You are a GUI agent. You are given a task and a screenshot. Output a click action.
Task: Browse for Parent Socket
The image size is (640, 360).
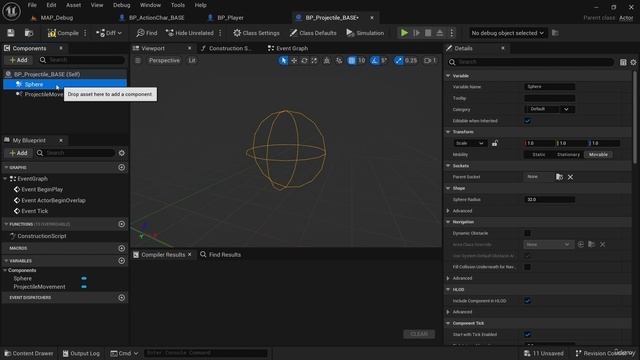tap(559, 177)
